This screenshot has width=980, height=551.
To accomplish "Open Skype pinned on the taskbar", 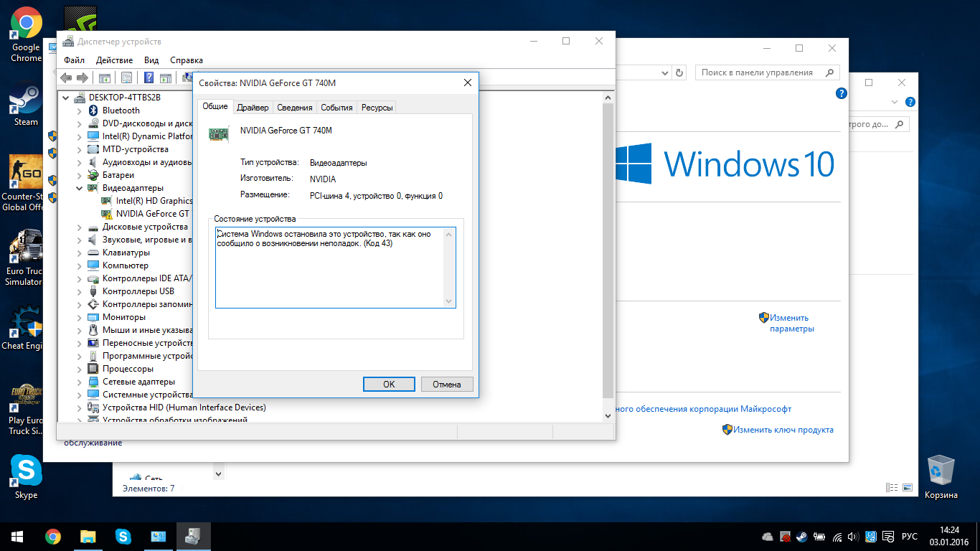I will coord(123,537).
